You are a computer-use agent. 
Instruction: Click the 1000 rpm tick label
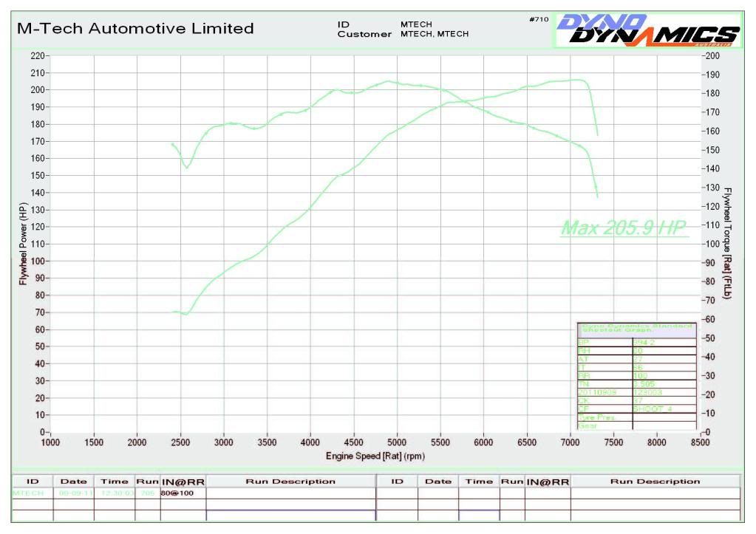[x=50, y=442]
